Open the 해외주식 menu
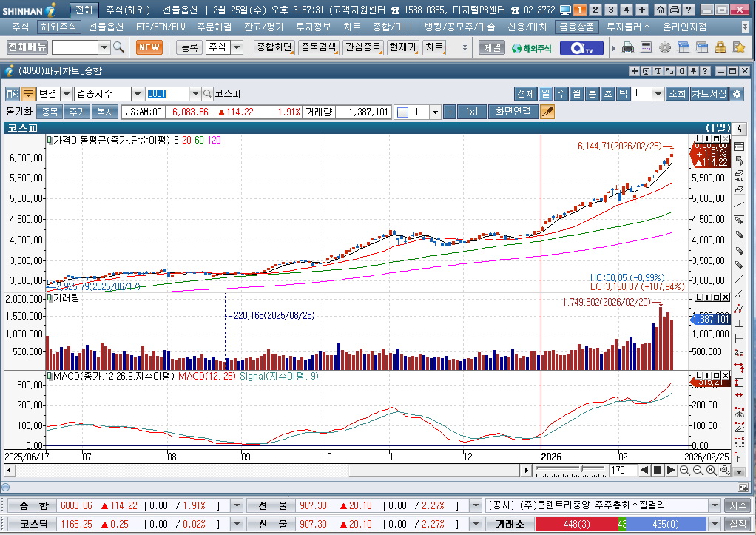Screen dimensions: 756x535 pyautogui.click(x=58, y=27)
